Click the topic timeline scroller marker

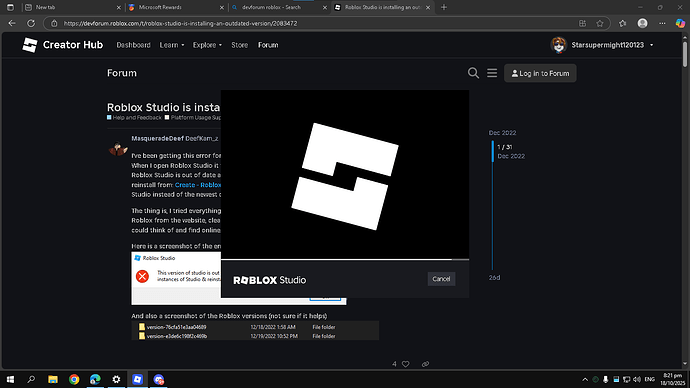coord(492,151)
